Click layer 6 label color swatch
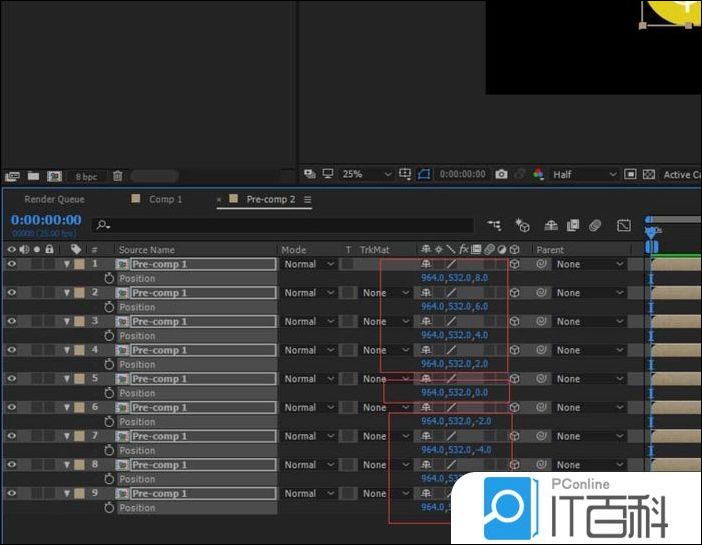Image resolution: width=702 pixels, height=545 pixels. click(x=79, y=408)
